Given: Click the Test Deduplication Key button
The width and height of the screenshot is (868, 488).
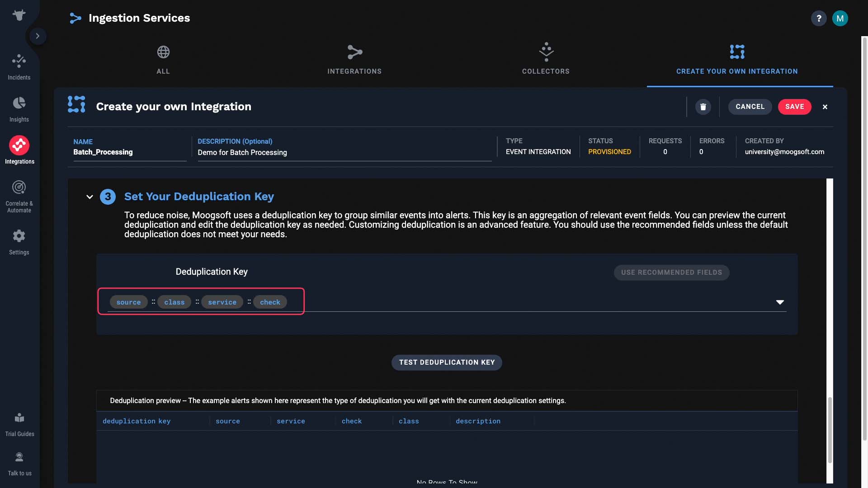Looking at the screenshot, I should (x=447, y=362).
